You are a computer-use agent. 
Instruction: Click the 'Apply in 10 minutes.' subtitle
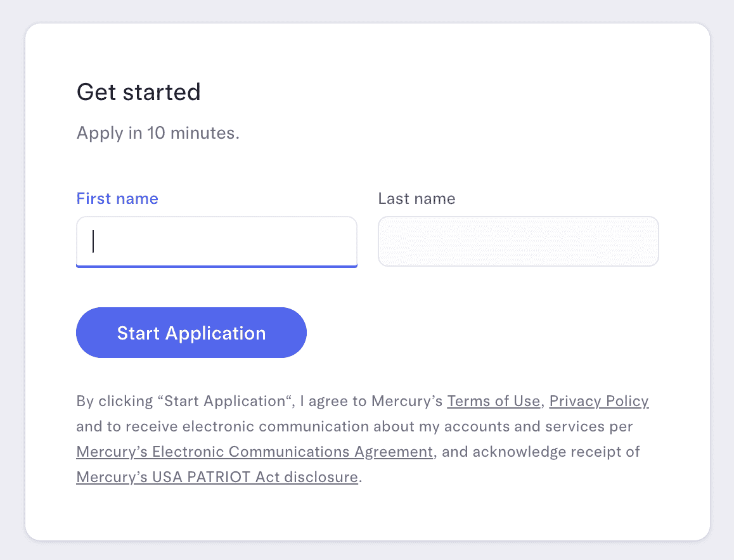(158, 134)
